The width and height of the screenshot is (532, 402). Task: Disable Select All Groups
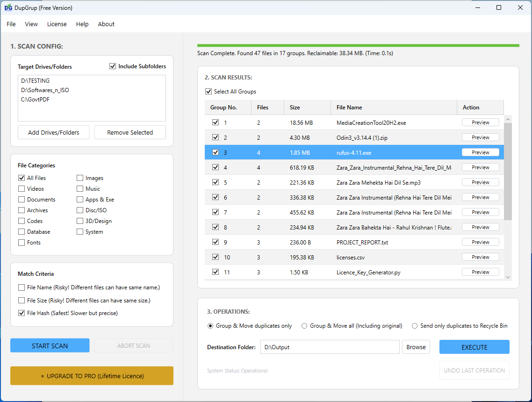coord(208,92)
